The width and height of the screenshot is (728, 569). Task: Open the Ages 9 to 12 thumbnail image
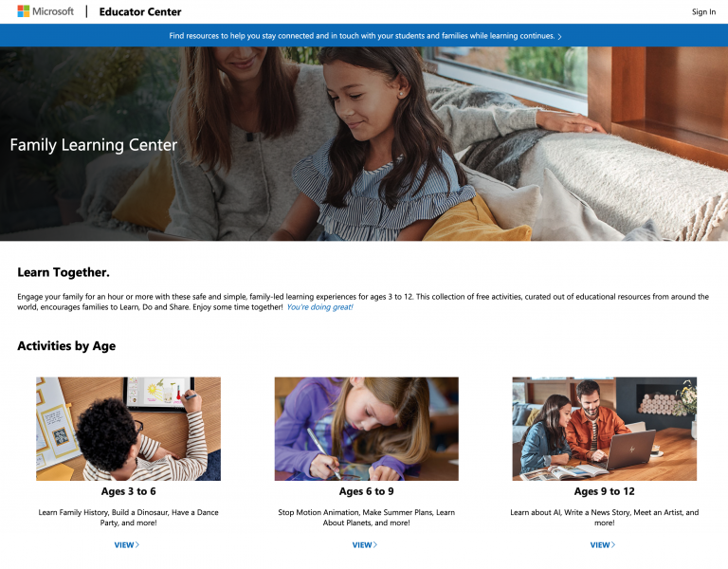coord(604,429)
